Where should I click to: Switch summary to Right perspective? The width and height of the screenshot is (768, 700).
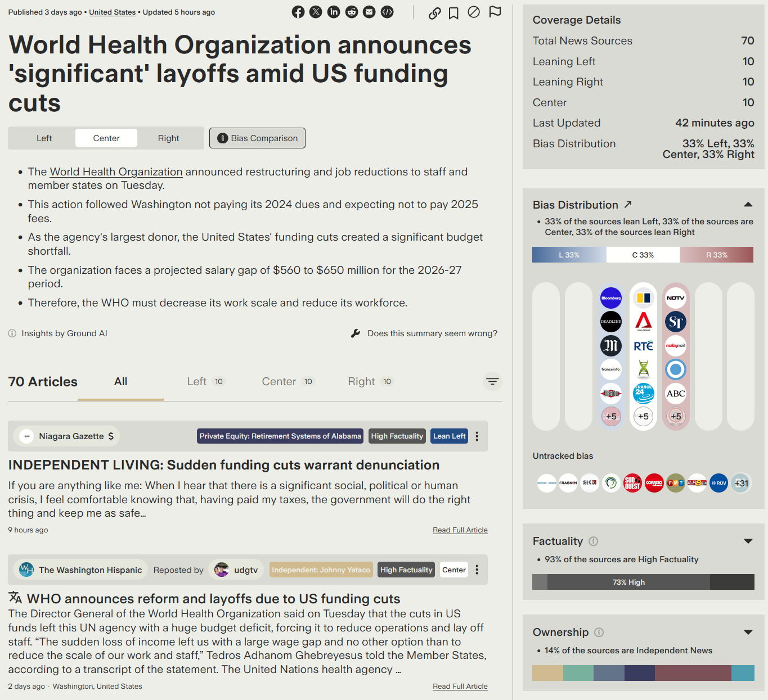168,138
